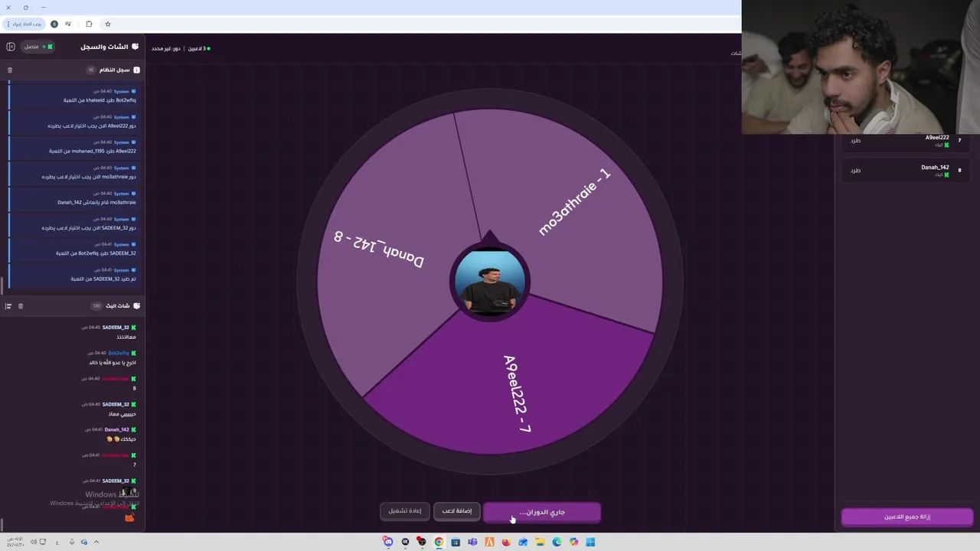Click the 3 لاعبين player count indicator
This screenshot has width=980, height=551.
[x=198, y=48]
